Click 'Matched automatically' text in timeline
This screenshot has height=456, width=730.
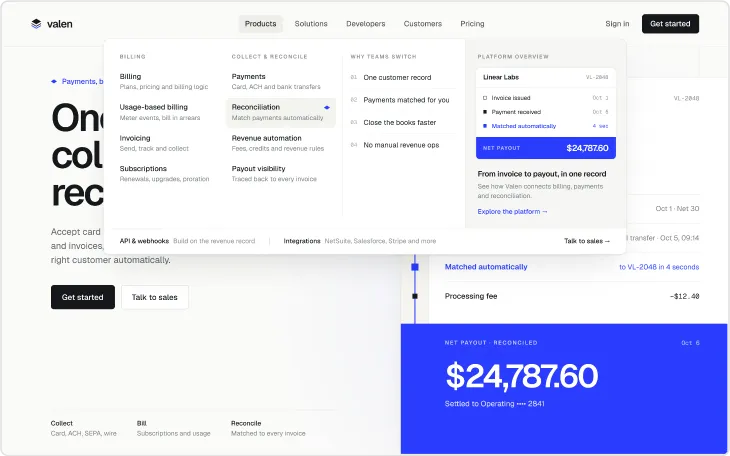[x=486, y=267]
